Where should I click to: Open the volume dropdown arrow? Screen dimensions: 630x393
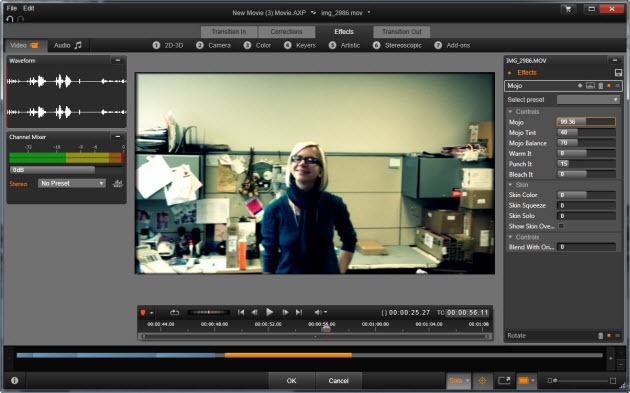[x=325, y=312]
